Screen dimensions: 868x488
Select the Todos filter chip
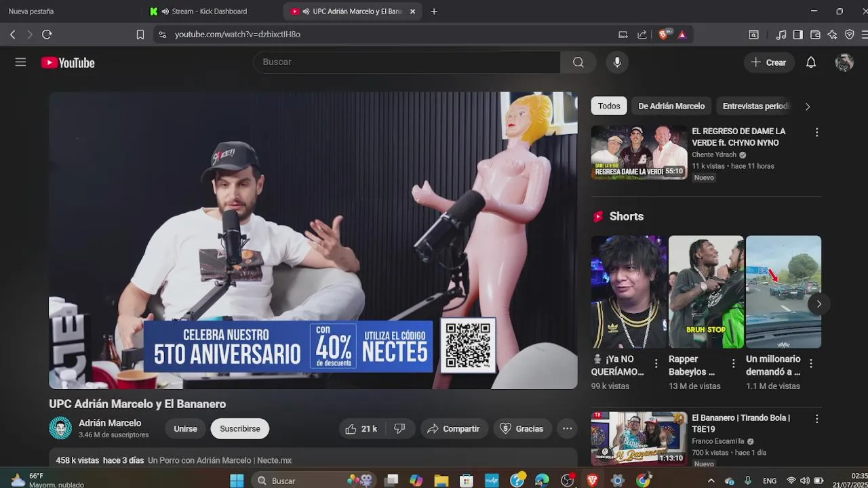click(609, 106)
